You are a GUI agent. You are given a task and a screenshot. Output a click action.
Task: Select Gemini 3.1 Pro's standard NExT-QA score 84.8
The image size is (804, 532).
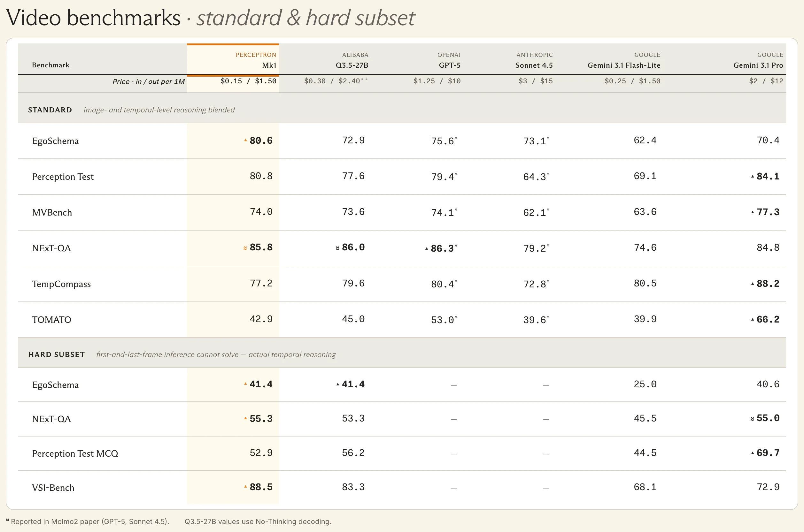click(768, 247)
